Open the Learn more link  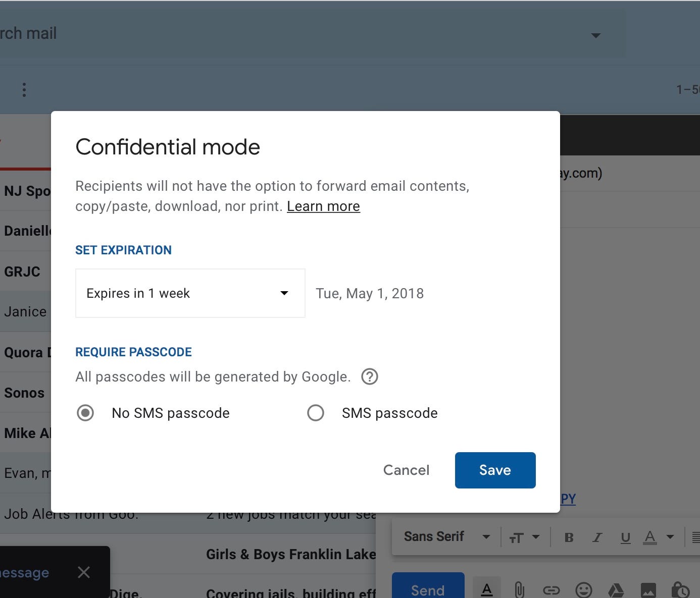(323, 206)
